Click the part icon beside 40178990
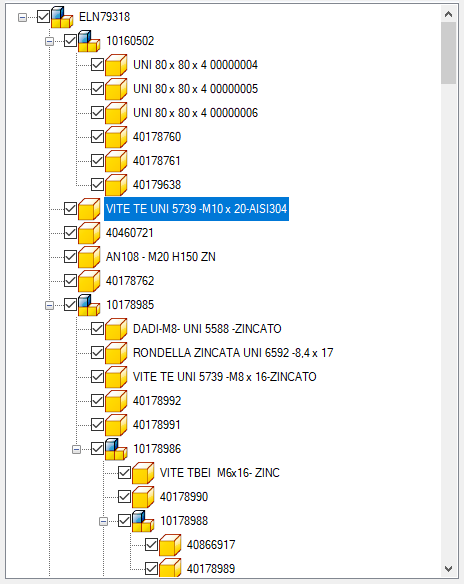The image size is (464, 584). (x=143, y=497)
